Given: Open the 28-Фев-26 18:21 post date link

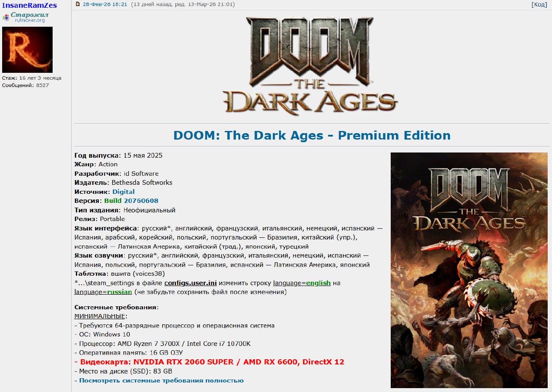Looking at the screenshot, I should coord(105,4).
